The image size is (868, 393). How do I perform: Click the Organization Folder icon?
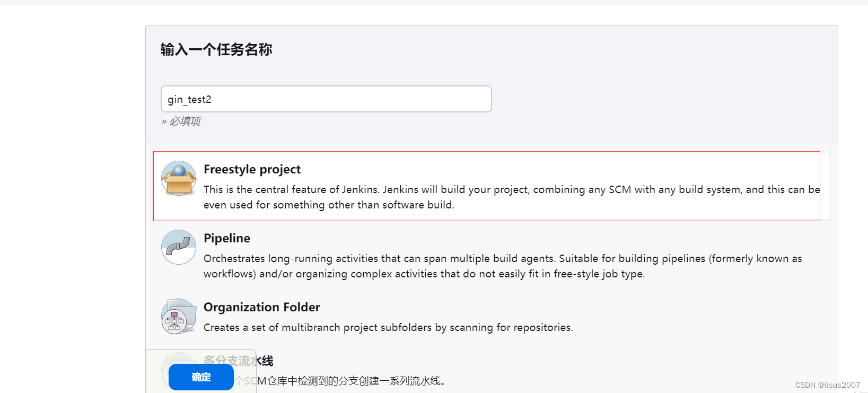(179, 316)
